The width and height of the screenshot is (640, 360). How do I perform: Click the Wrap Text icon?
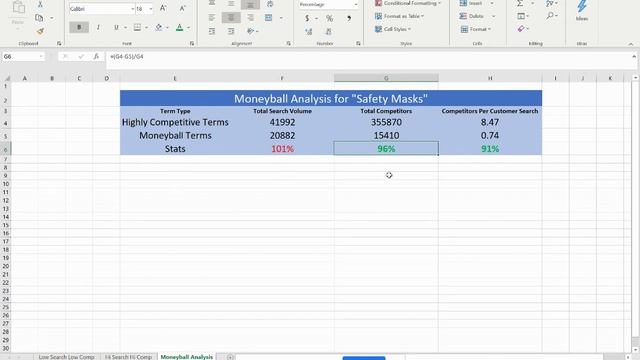270,4
